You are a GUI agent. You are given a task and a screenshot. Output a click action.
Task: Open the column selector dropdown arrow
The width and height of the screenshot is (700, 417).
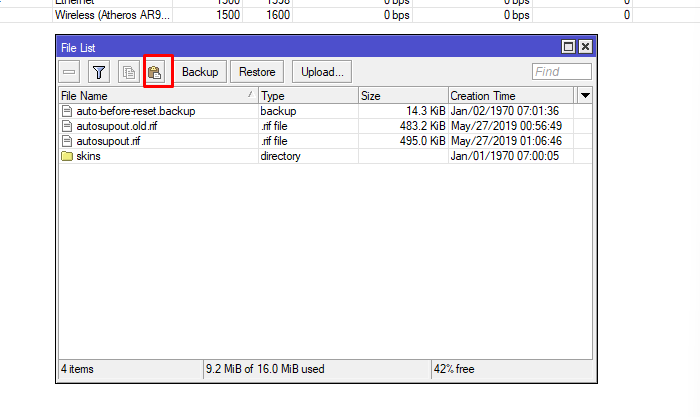[x=585, y=95]
